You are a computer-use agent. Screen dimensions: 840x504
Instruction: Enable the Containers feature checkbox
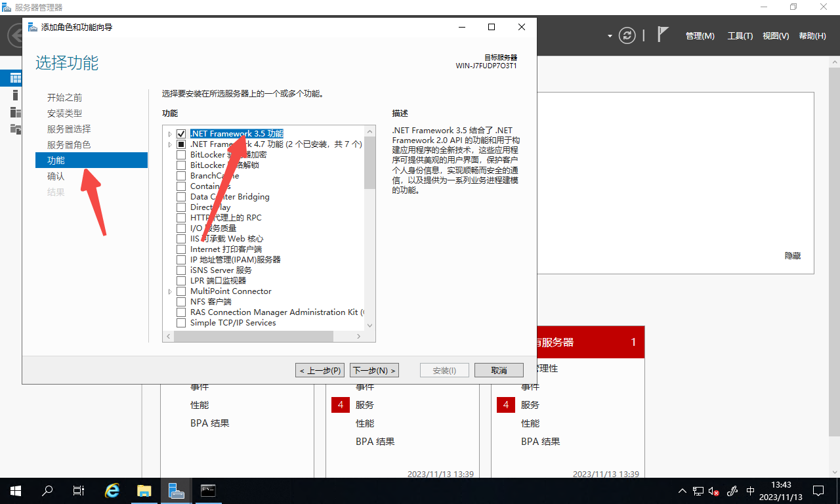[x=181, y=186]
